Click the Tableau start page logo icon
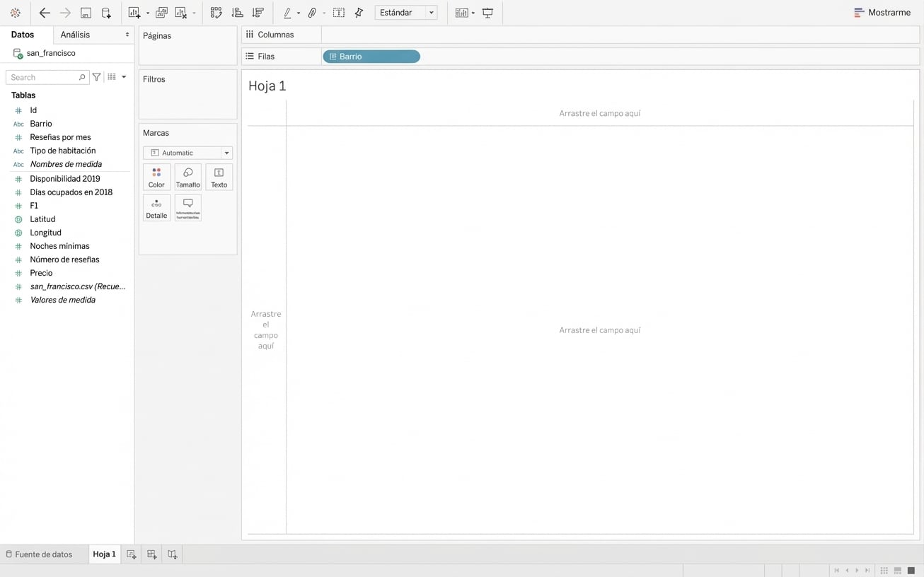Viewport: 924px width, 577px height. click(15, 13)
